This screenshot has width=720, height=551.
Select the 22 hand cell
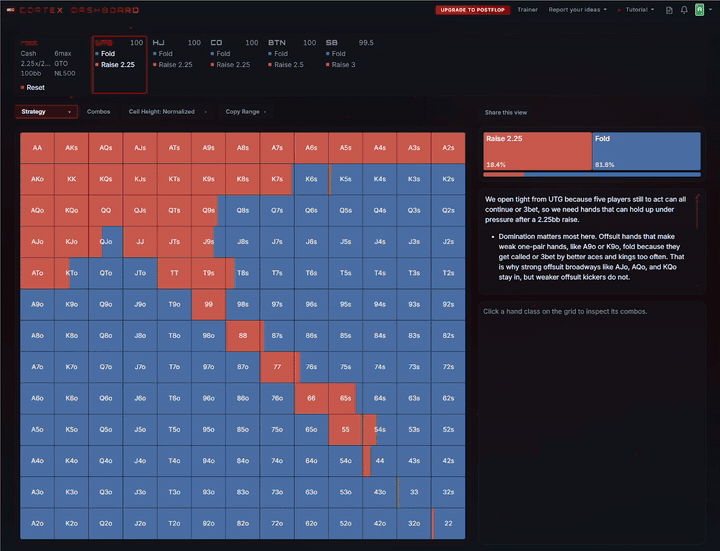pos(448,523)
